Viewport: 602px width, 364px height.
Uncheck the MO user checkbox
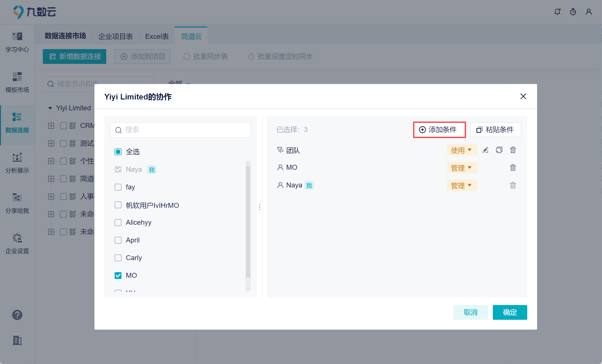(118, 276)
